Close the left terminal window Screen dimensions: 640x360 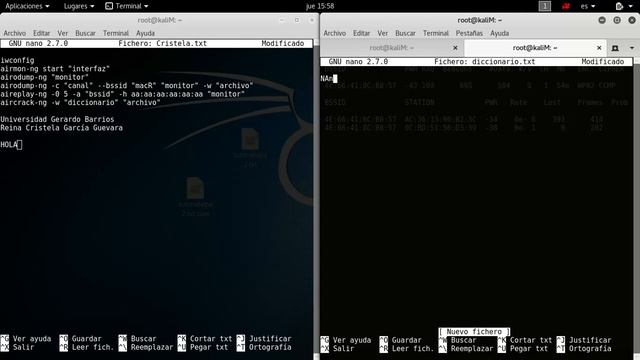(x=312, y=20)
